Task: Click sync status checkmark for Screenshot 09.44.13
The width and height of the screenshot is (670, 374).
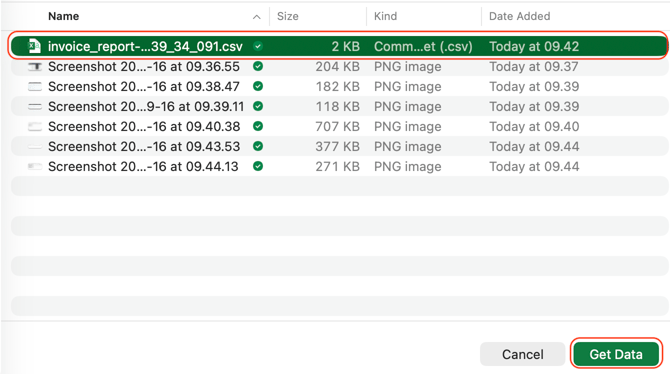Action: coord(258,167)
